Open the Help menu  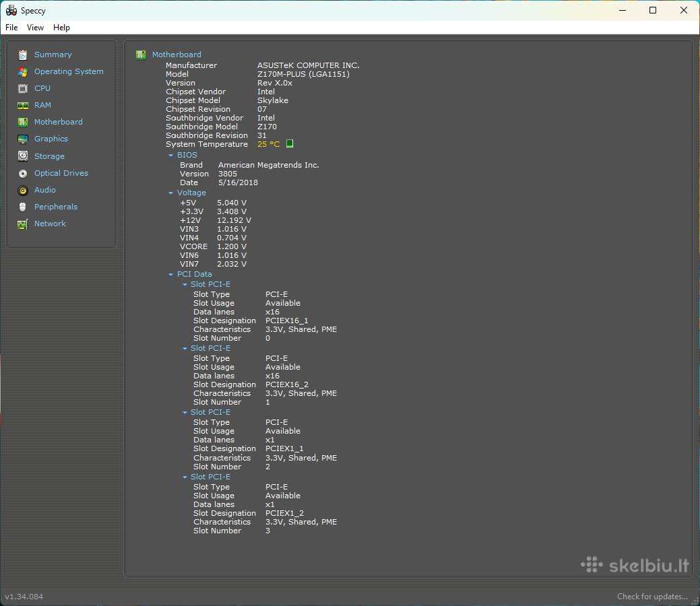click(61, 28)
